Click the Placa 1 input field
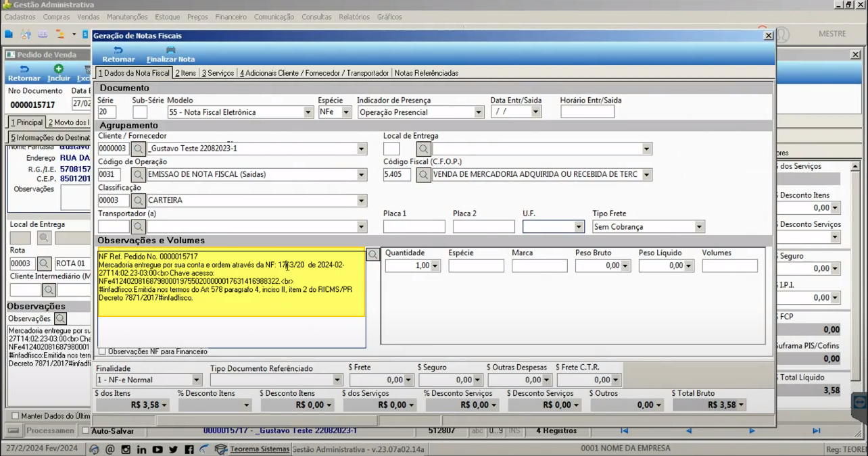868x456 pixels. point(414,227)
